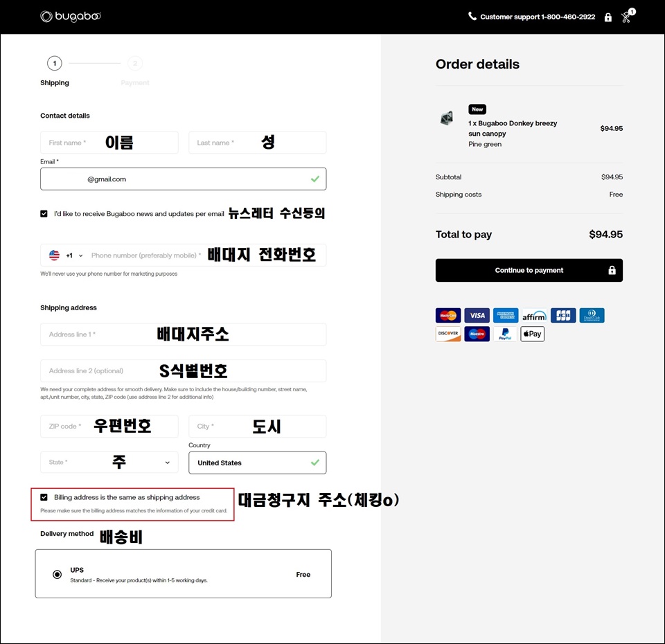Uncheck billing address same as shipping checkbox
The image size is (665, 644).
click(44, 497)
